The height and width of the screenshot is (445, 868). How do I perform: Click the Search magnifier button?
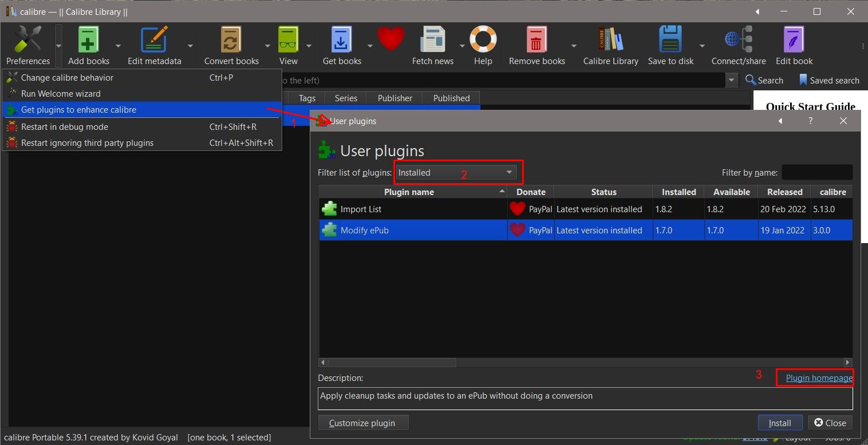click(764, 80)
